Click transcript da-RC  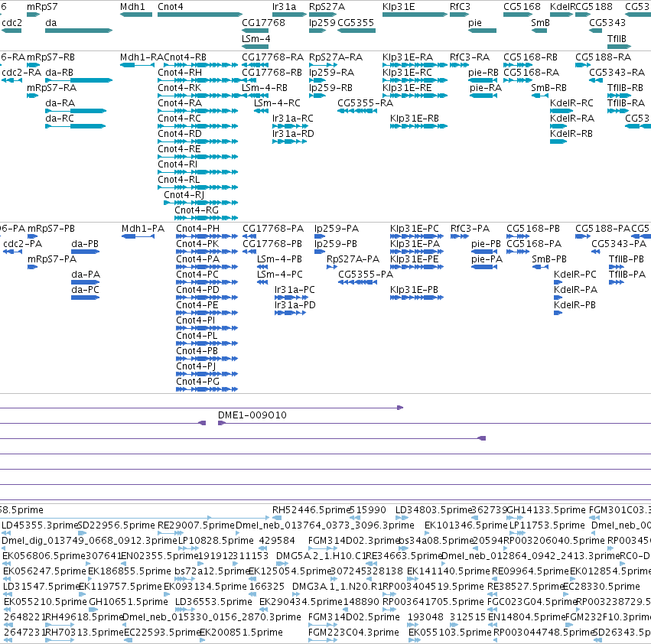coord(60,119)
